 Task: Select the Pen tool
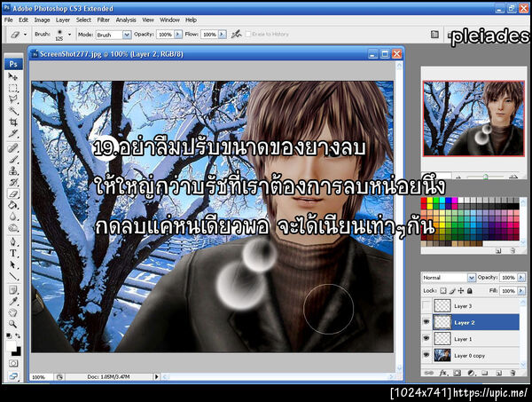(x=13, y=241)
